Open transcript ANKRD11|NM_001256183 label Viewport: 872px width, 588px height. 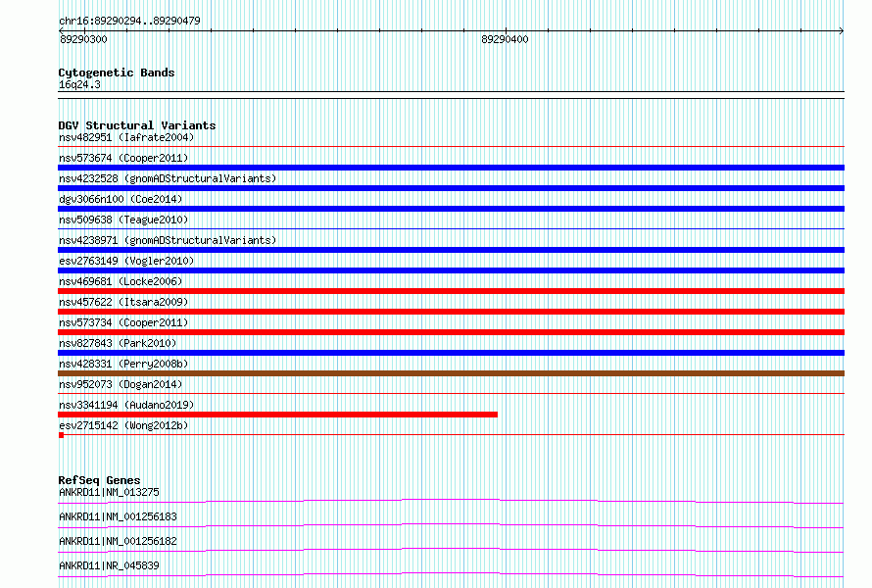118,516
